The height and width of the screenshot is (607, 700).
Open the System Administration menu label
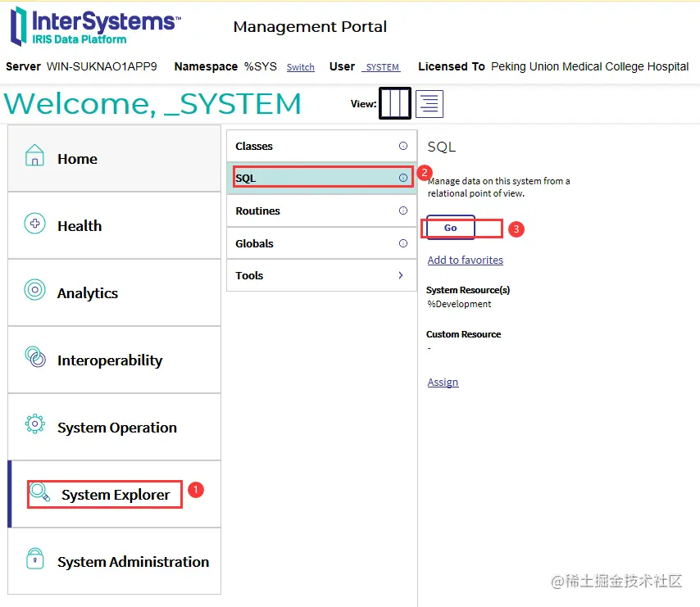(x=133, y=562)
